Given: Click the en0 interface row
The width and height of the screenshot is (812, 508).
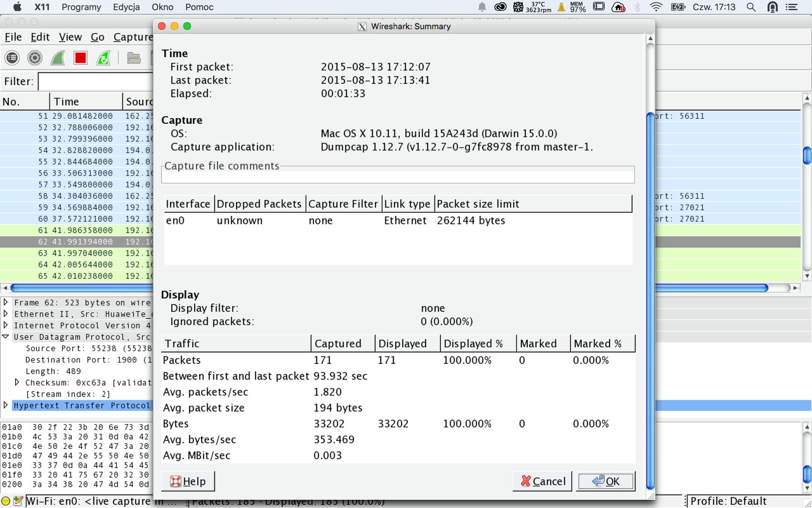Looking at the screenshot, I should 398,221.
